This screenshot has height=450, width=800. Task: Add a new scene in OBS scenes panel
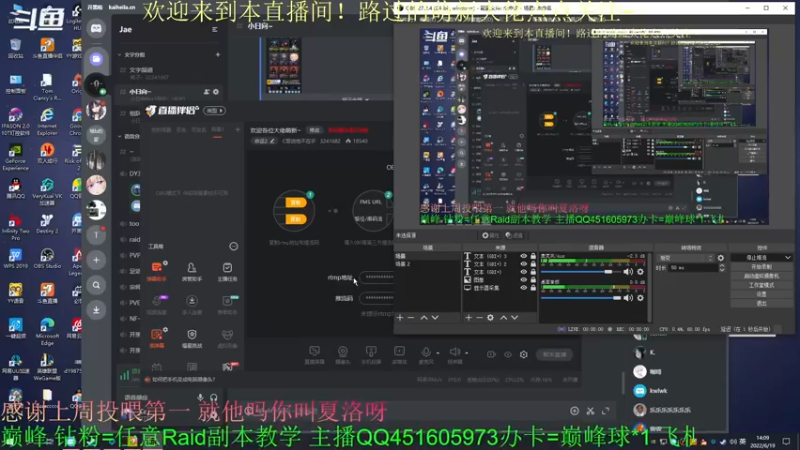point(400,317)
